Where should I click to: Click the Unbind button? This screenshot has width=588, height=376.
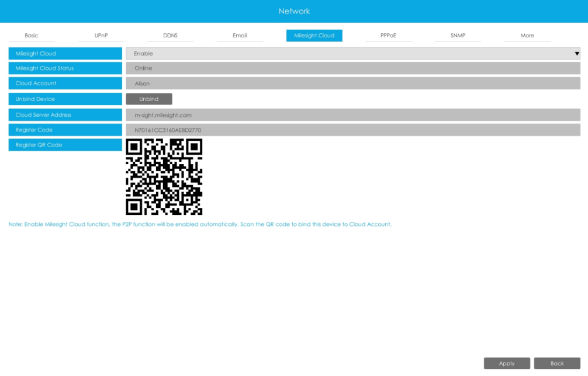149,99
